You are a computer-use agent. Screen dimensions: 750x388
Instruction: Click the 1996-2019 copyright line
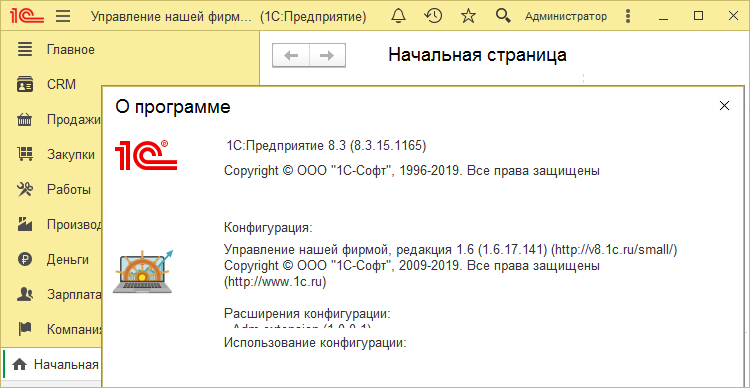(x=412, y=170)
